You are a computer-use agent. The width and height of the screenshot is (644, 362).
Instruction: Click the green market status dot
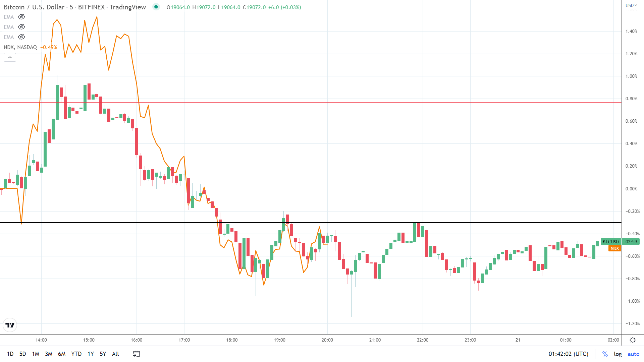[156, 6]
